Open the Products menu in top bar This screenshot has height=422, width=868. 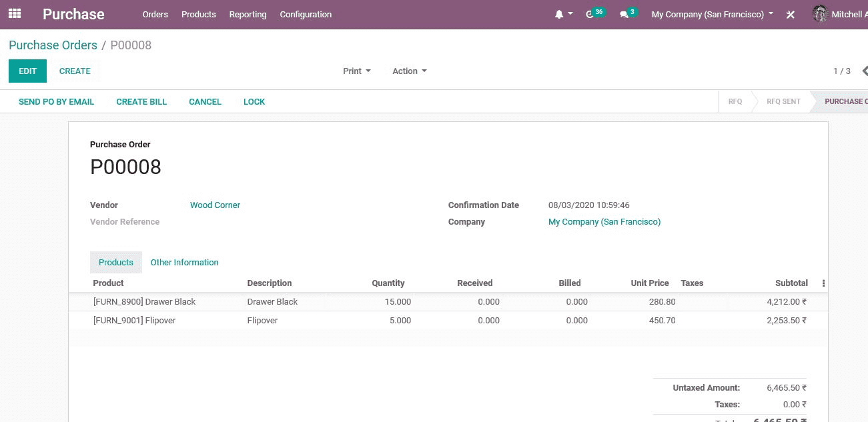pyautogui.click(x=199, y=14)
